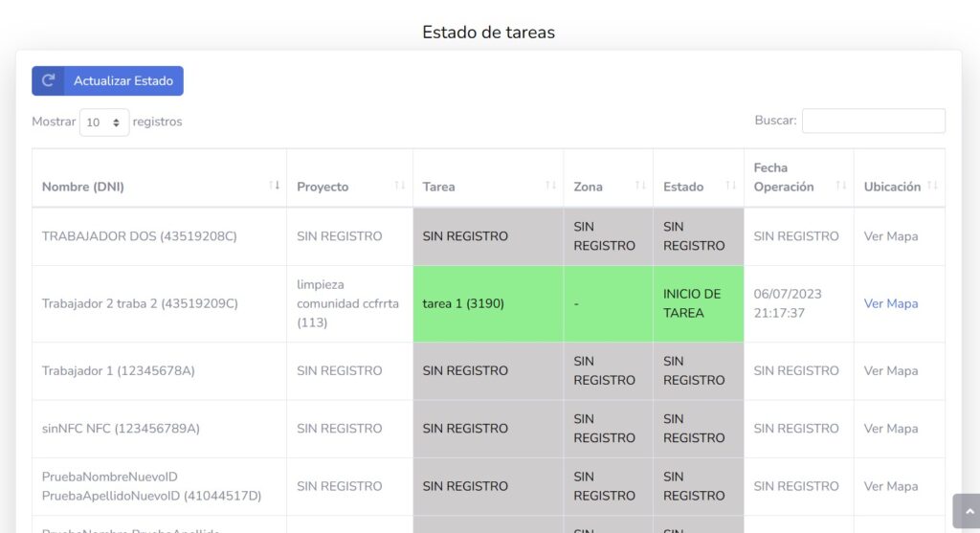Click Ver Mapa for sinNFC NFC row
Viewport: 980px width, 533px height.
pos(890,429)
